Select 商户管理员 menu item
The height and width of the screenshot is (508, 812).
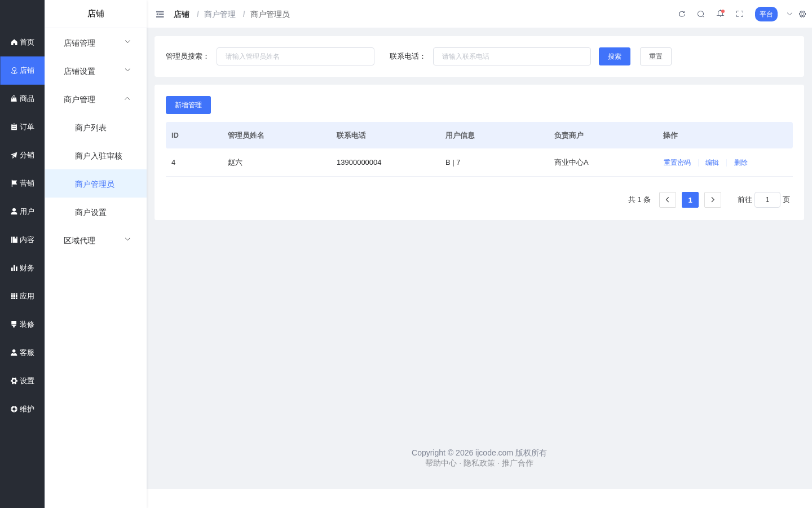point(96,183)
